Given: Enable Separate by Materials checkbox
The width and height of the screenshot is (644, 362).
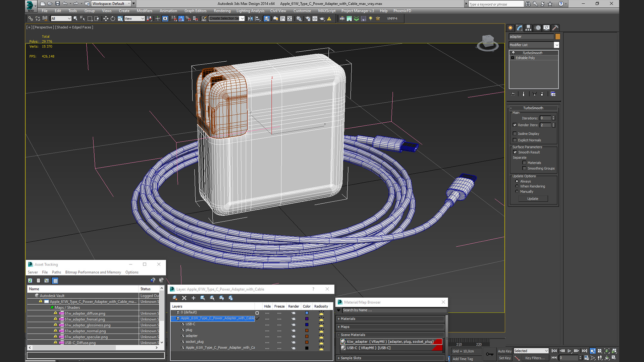Looking at the screenshot, I should [x=524, y=163].
